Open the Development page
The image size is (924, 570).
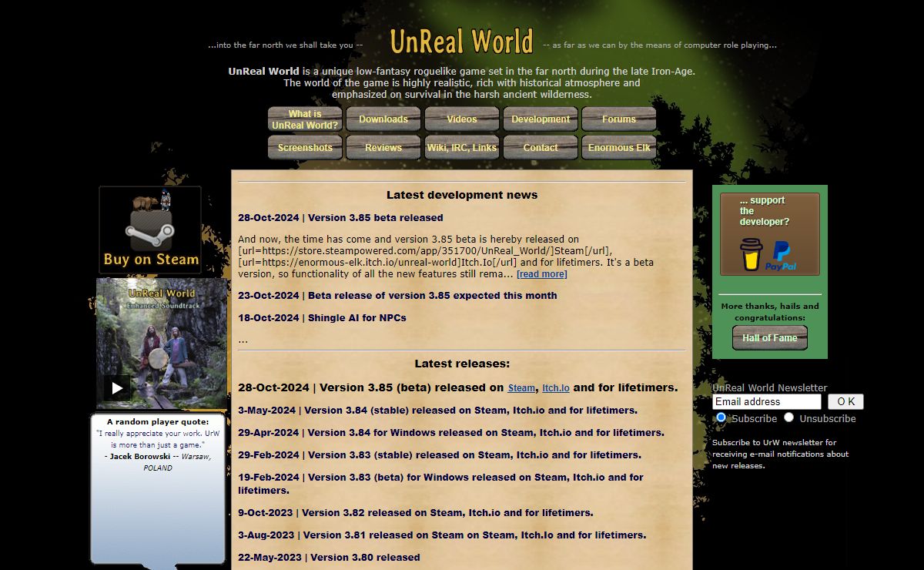(541, 119)
